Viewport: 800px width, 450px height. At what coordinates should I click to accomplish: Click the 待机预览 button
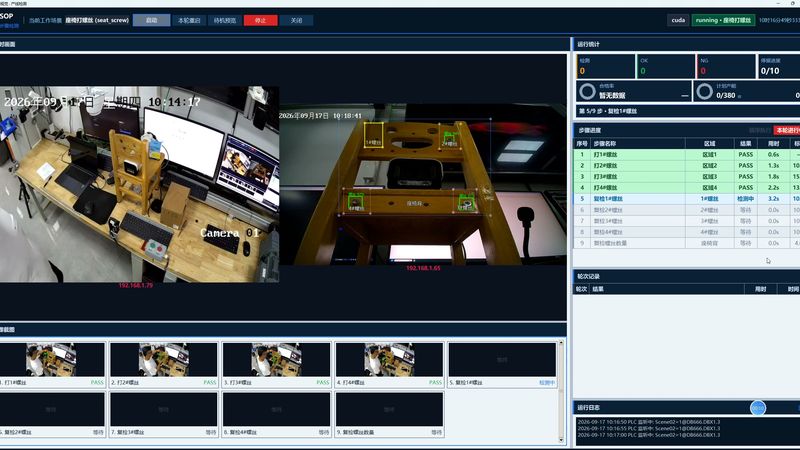tap(224, 20)
